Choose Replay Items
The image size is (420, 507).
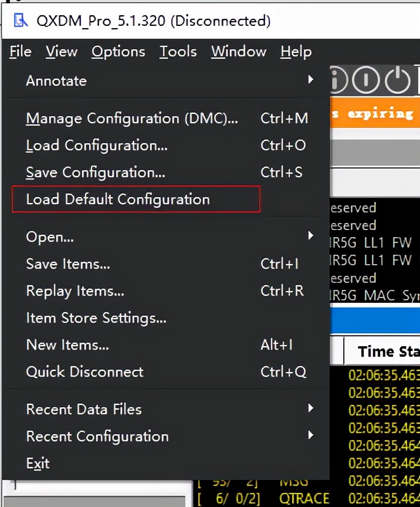(x=74, y=290)
